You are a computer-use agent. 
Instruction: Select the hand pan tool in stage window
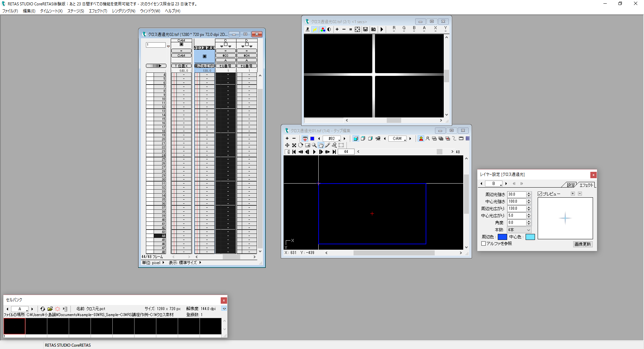point(321,145)
